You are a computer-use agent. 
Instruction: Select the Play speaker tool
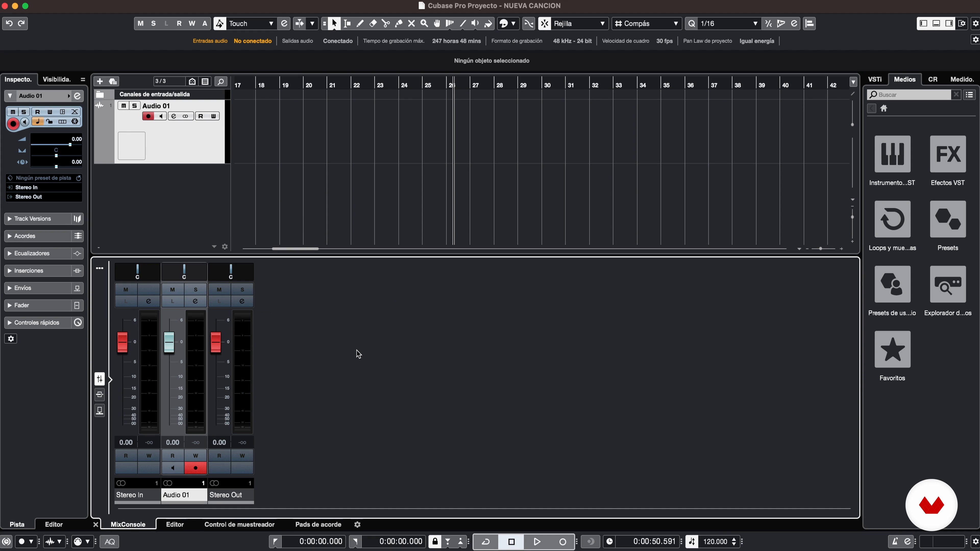[475, 23]
